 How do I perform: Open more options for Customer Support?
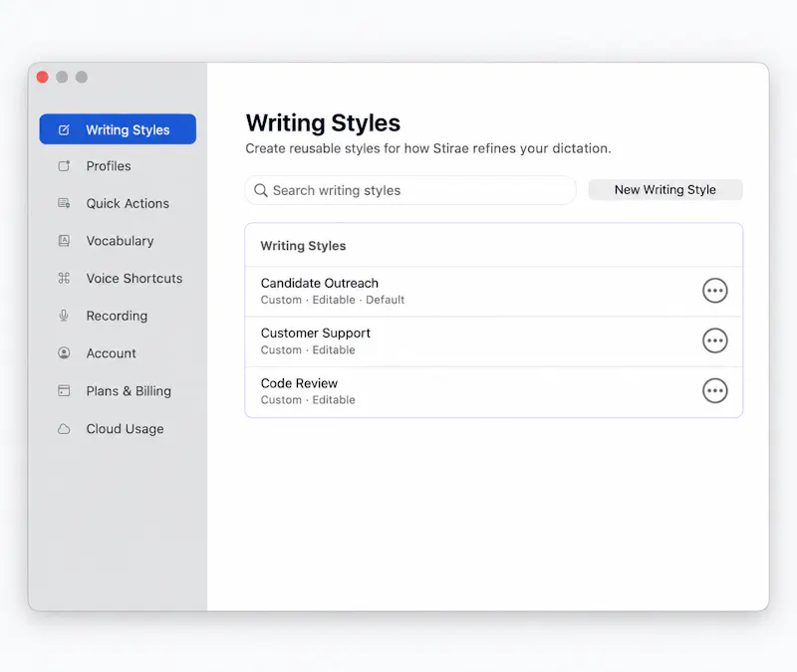click(714, 340)
